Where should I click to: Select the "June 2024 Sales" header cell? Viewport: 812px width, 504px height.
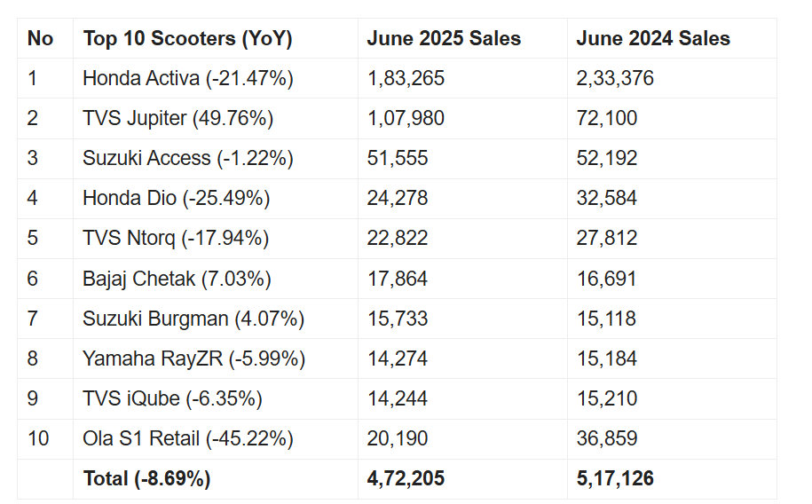click(653, 39)
